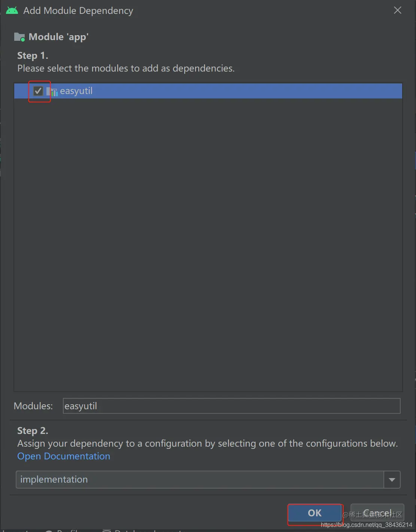Click the Logcat tab at bottom left
This screenshot has width=416, height=532.
pos(15,530)
